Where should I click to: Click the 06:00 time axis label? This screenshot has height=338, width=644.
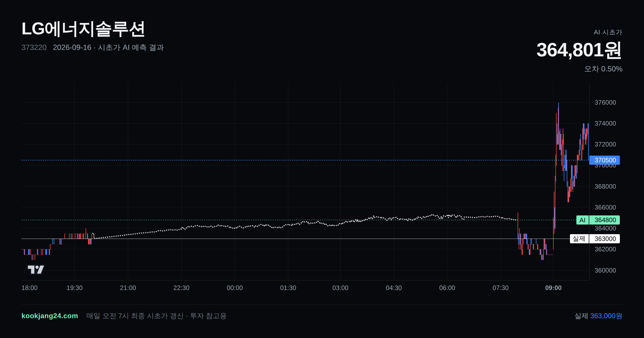(447, 288)
